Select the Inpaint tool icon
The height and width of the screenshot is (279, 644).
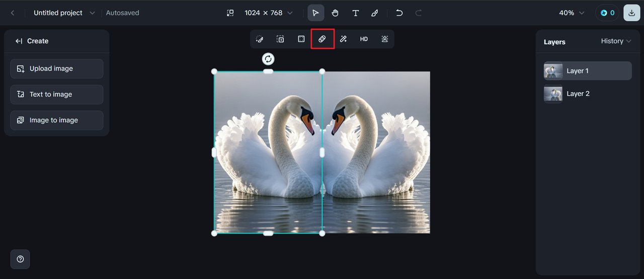[x=260, y=39]
